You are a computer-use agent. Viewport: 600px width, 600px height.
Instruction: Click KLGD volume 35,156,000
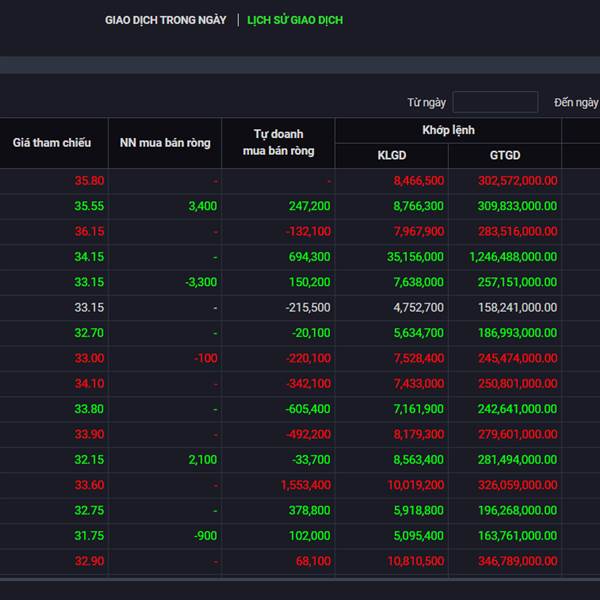[416, 256]
